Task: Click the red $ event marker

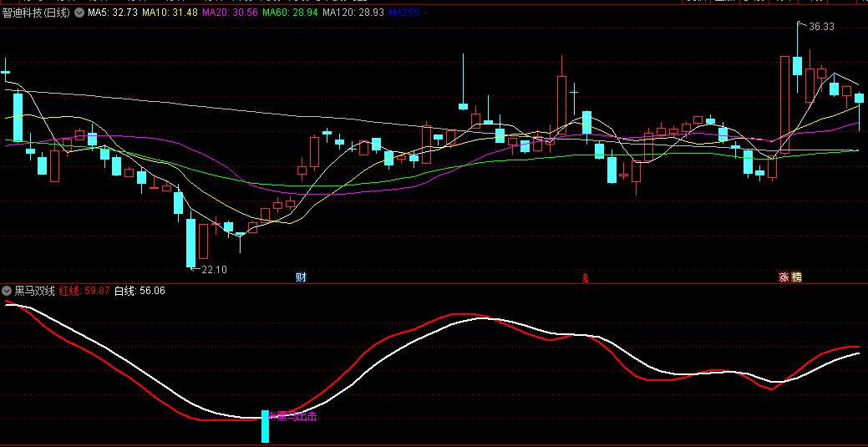Action: (585, 277)
